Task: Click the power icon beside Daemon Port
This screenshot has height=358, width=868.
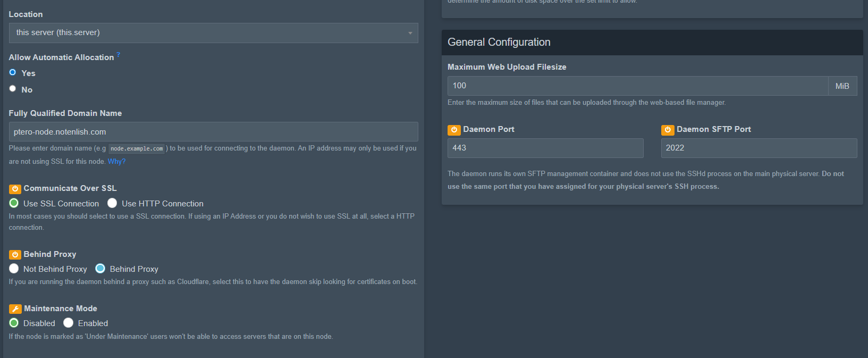Action: 454,130
